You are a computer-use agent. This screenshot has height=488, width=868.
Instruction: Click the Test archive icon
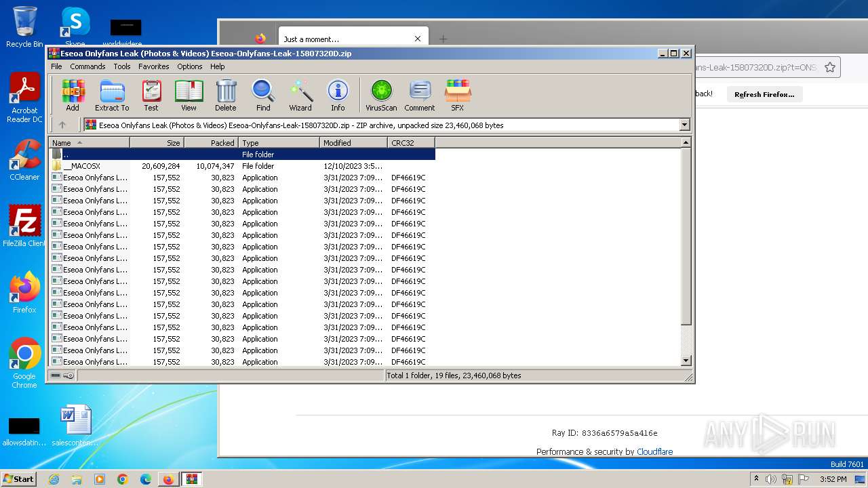tap(151, 95)
